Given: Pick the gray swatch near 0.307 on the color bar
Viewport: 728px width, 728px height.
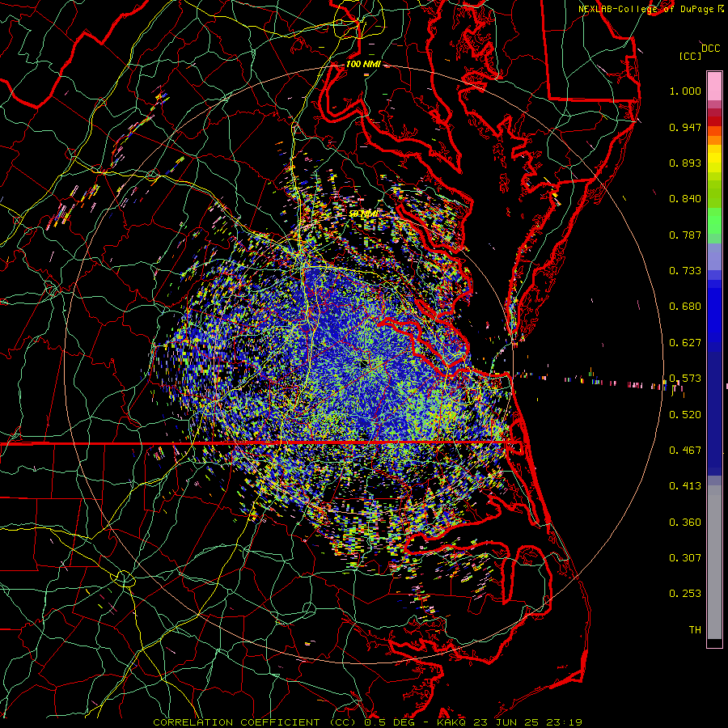Looking at the screenshot, I should 714,562.
